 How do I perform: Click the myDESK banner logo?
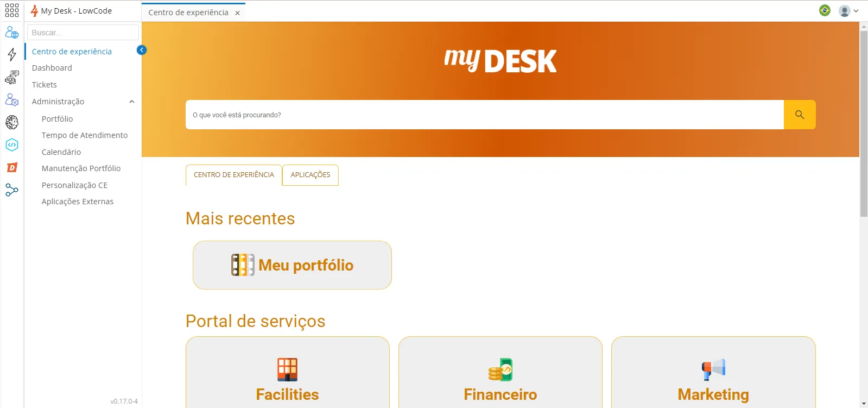(500, 60)
